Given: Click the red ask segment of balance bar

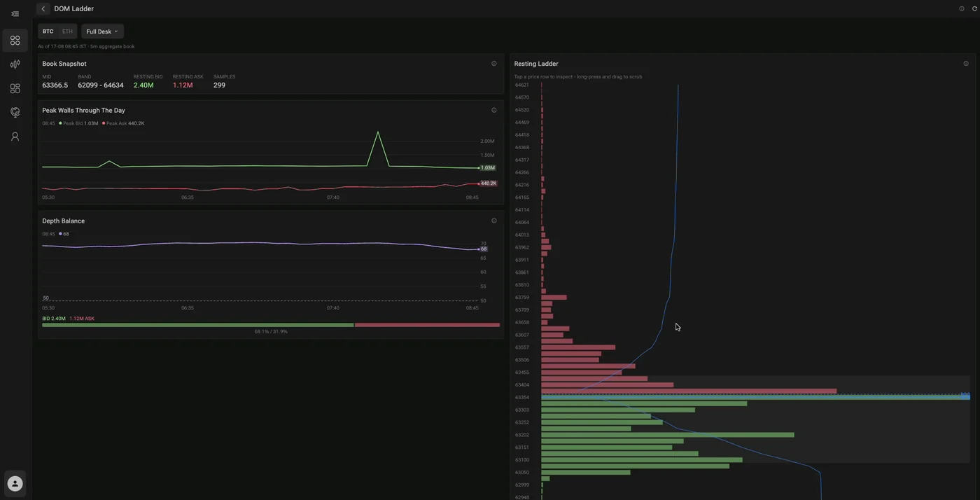Looking at the screenshot, I should [427, 325].
